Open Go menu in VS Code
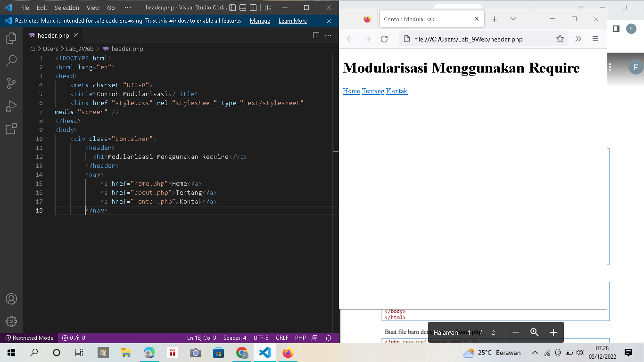644x362 pixels. point(111,8)
